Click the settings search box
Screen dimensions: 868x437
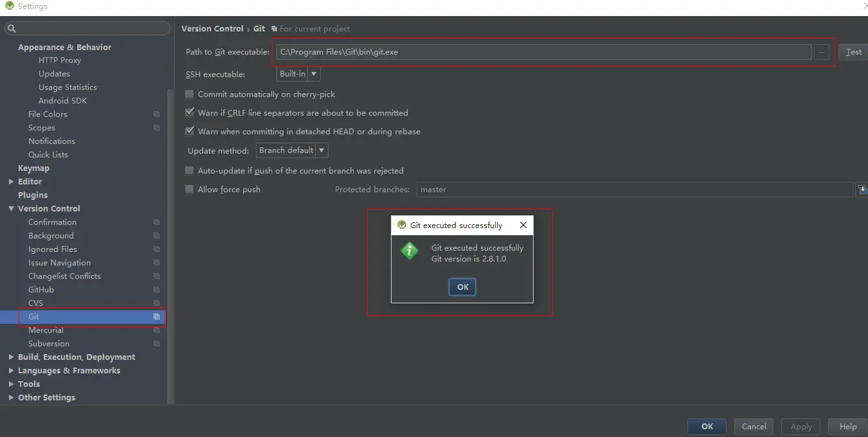(x=87, y=28)
